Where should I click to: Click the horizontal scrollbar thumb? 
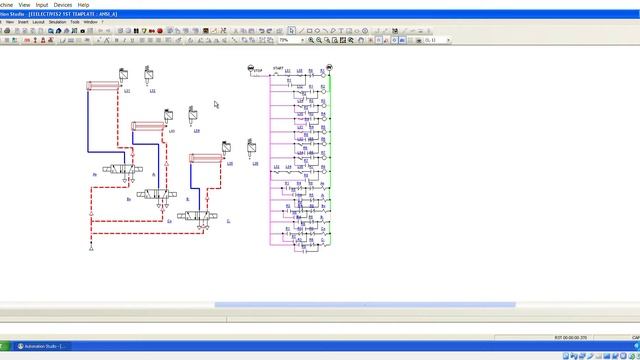coord(365,304)
